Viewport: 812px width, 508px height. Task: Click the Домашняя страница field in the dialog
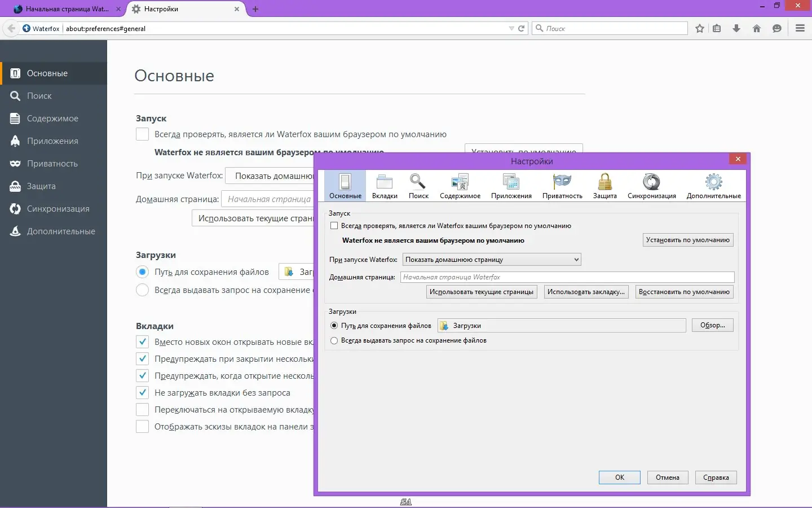[567, 277]
